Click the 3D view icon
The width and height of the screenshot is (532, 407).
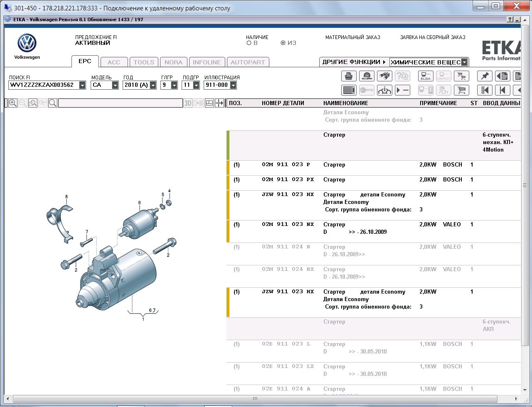pos(188,103)
